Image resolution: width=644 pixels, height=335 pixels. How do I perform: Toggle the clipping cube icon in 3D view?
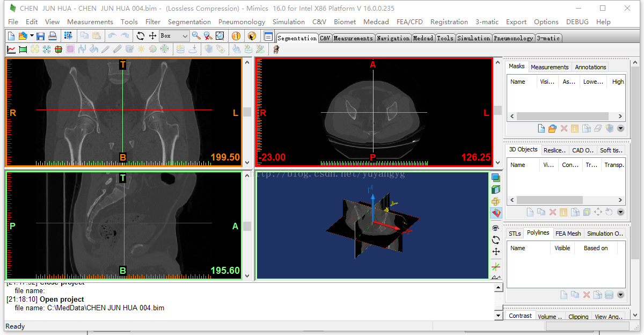(496, 190)
